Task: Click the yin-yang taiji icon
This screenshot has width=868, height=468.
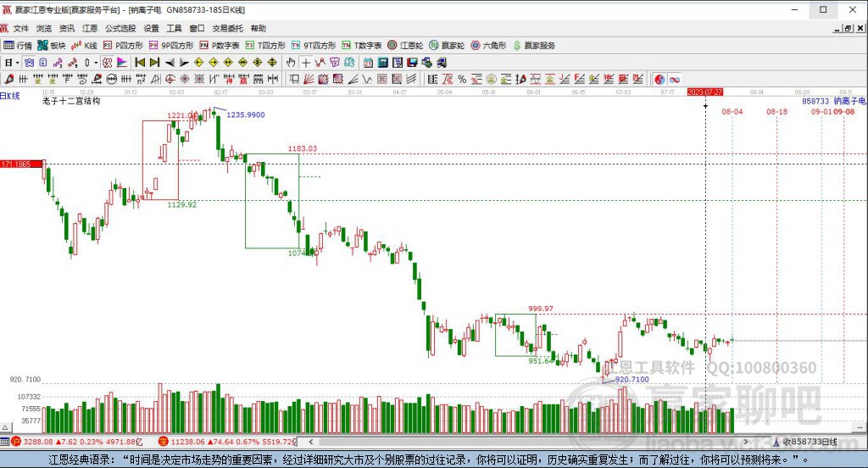Action: 659,79
